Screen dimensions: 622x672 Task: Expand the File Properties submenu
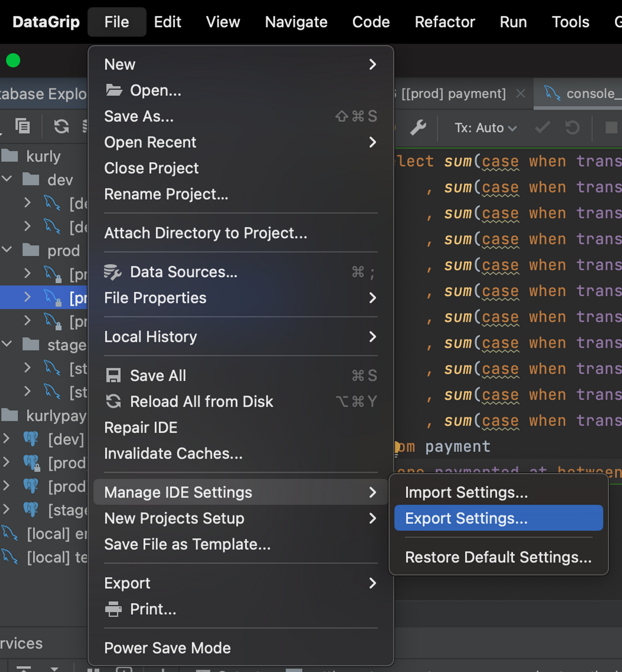(x=241, y=298)
